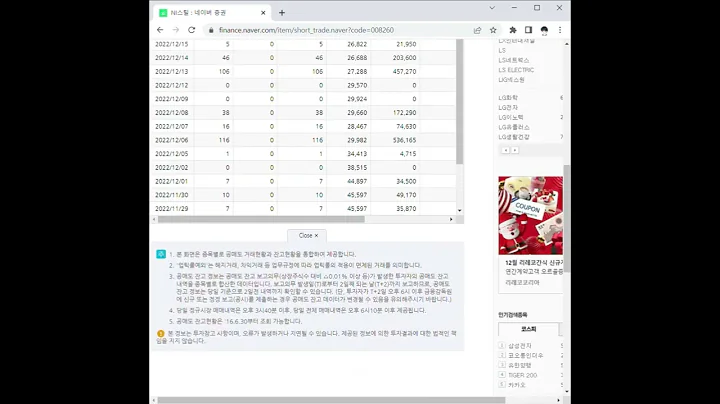Open the browser extensions puzzle icon
Viewport: 720px width, 404px height.
coord(513,30)
